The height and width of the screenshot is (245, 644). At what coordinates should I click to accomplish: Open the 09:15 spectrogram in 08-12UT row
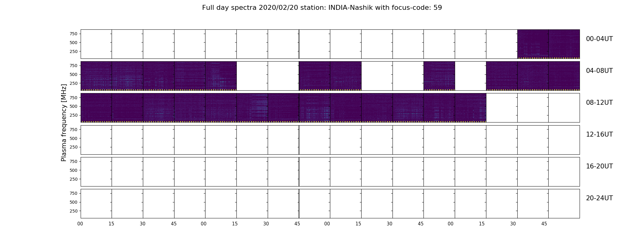[252, 108]
